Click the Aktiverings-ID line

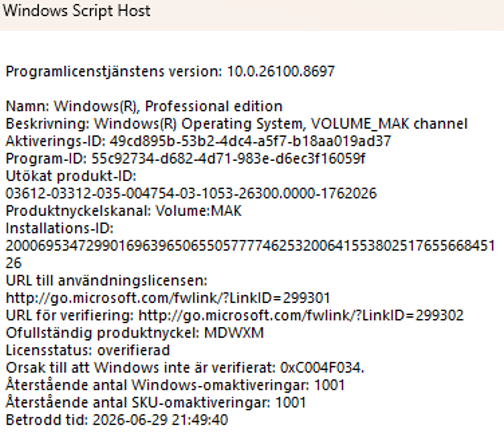click(x=198, y=141)
